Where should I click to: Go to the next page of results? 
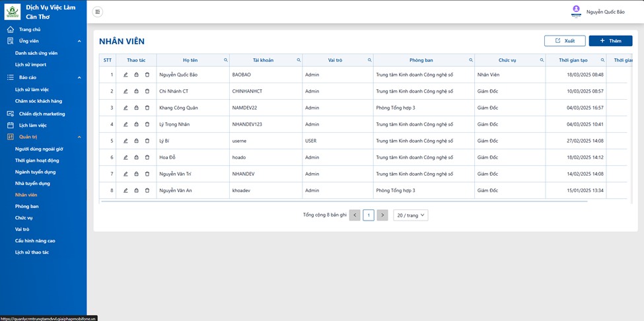point(382,215)
